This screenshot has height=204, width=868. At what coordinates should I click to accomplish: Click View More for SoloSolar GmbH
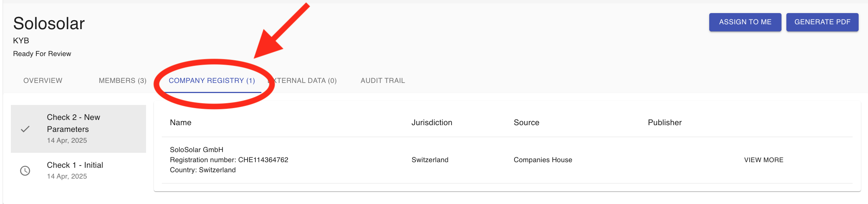pos(764,160)
